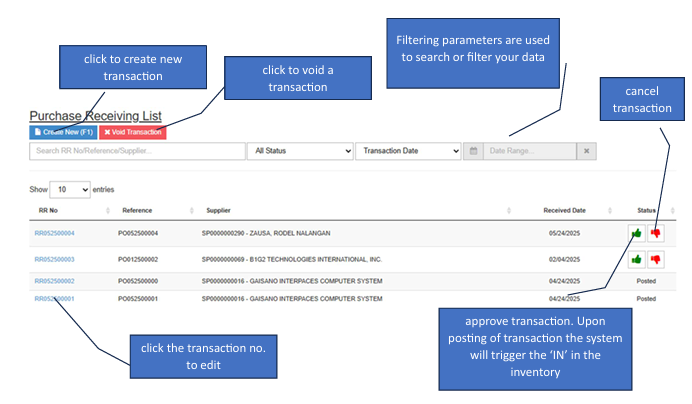692x404 pixels.
Task: Sort by Received Date column arrows
Action: click(x=622, y=211)
